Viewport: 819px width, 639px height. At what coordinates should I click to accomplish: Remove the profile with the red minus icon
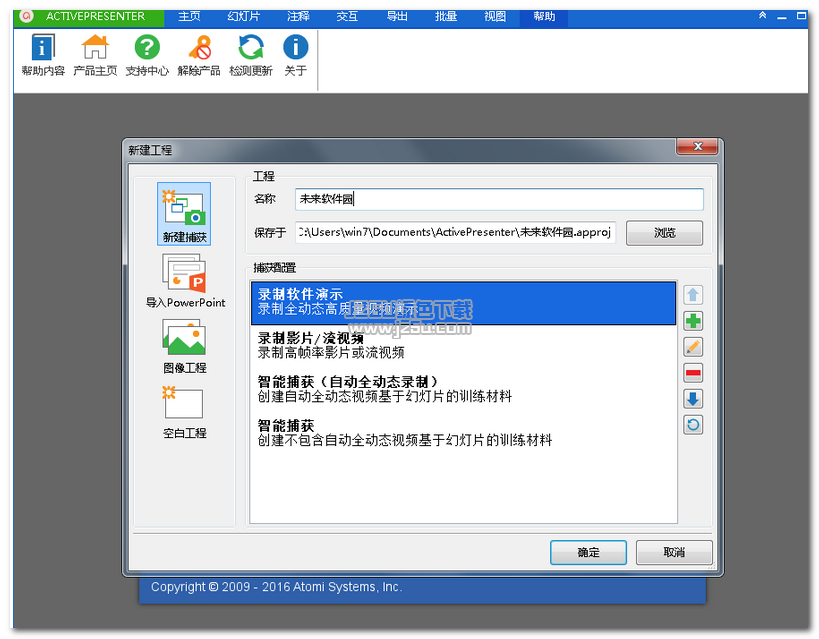coord(693,373)
